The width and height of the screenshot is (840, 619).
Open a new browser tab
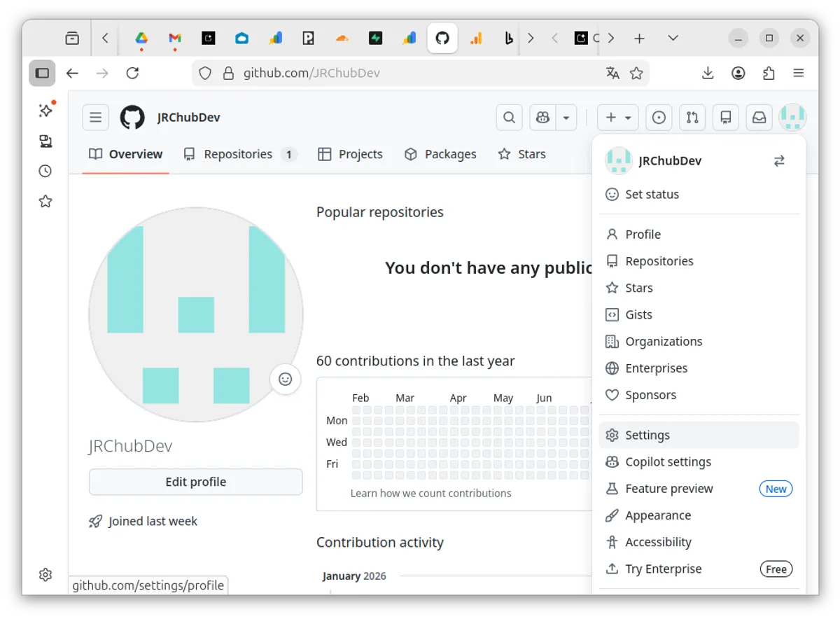[639, 39]
